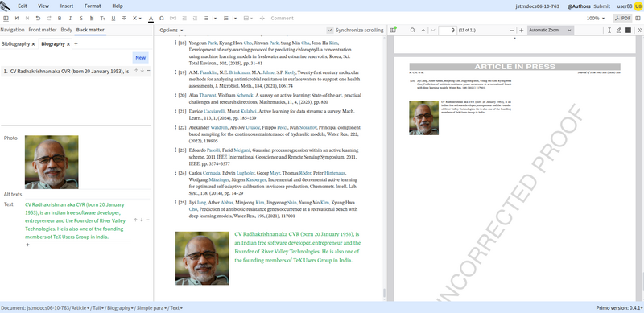Click the New biography button
Image resolution: width=644 pixels, height=313 pixels.
pyautogui.click(x=140, y=57)
